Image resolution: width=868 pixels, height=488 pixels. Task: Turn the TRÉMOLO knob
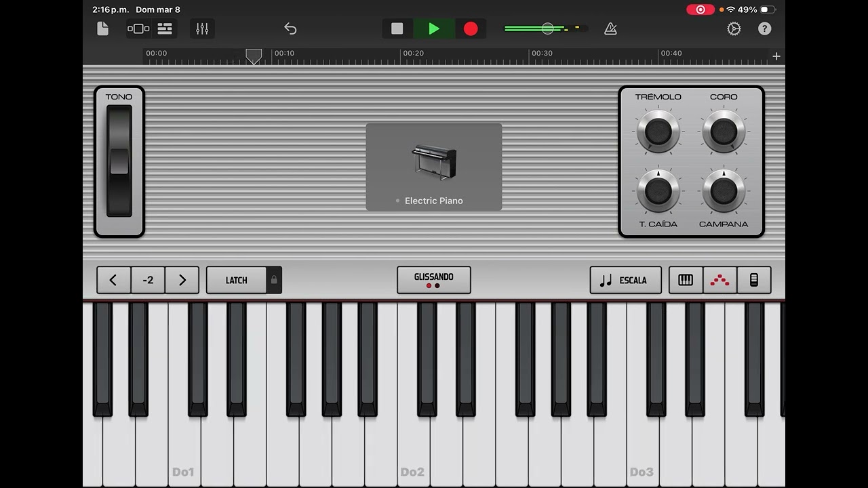[658, 131]
